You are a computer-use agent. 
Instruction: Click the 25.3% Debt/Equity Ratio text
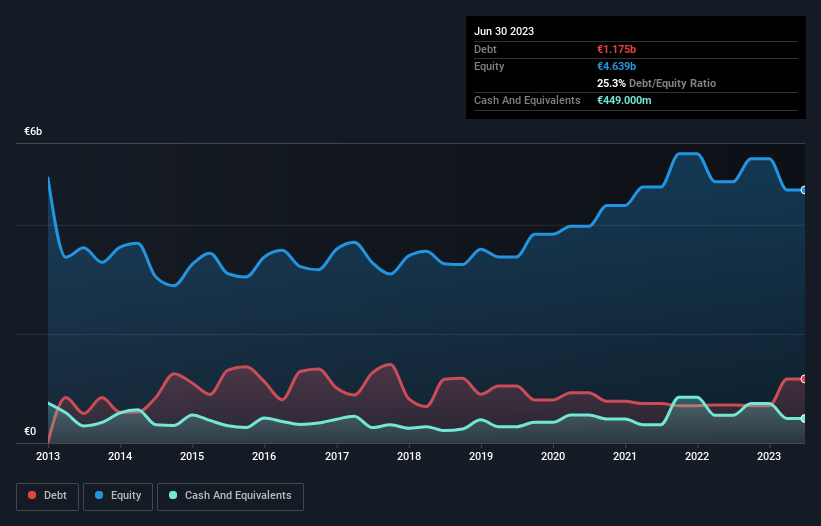pyautogui.click(x=656, y=83)
